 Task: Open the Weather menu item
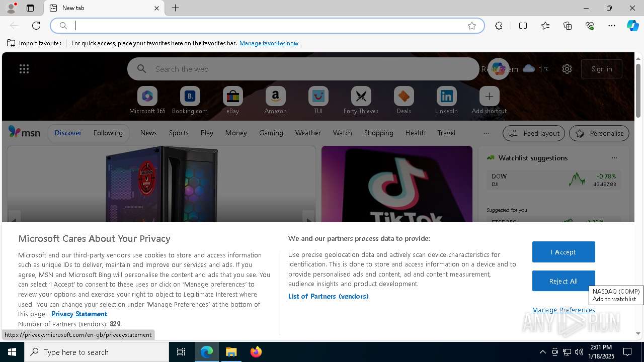[x=308, y=133]
